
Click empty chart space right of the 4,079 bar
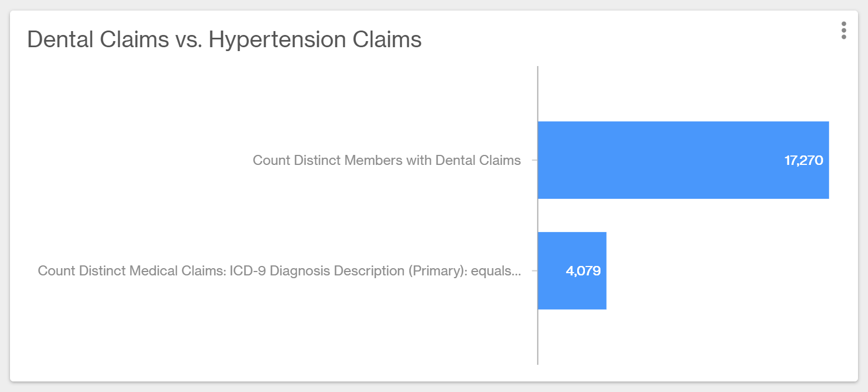pyautogui.click(x=721, y=271)
